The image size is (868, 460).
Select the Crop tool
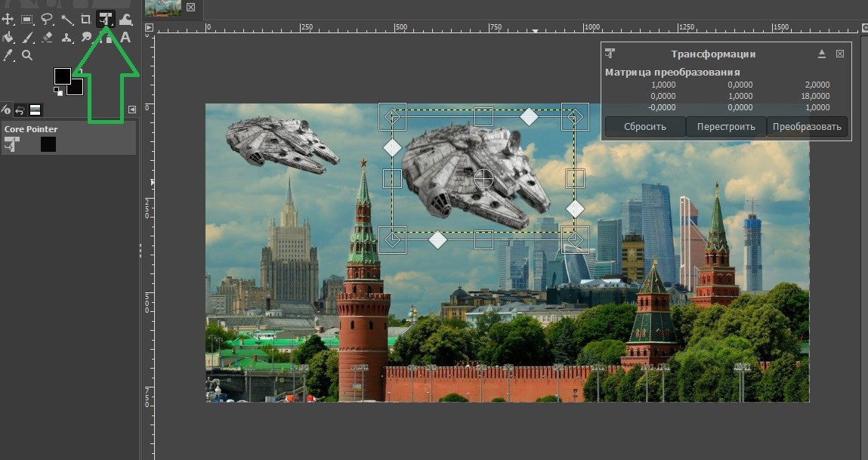tap(86, 19)
